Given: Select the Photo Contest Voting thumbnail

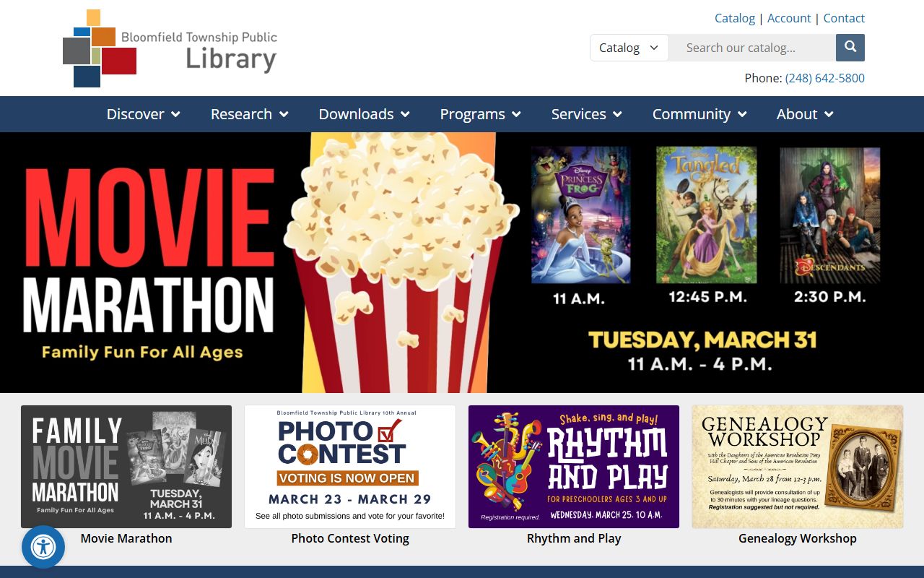Looking at the screenshot, I should click(350, 467).
